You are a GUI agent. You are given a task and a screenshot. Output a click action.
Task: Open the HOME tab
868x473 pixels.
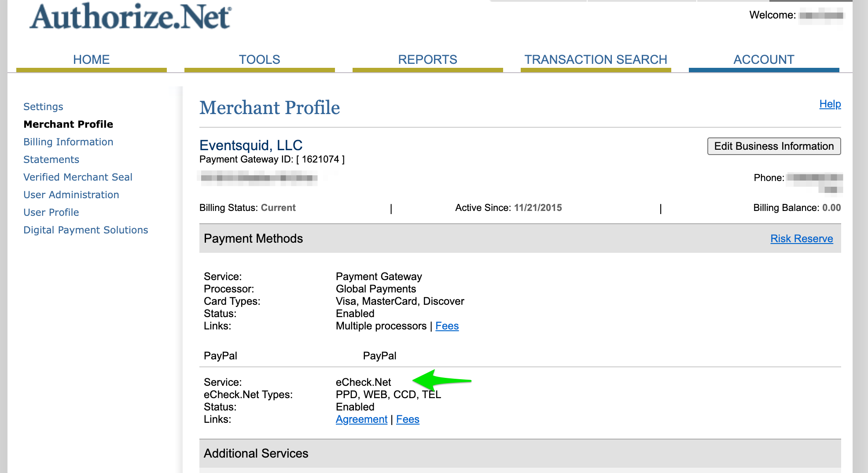(92, 59)
